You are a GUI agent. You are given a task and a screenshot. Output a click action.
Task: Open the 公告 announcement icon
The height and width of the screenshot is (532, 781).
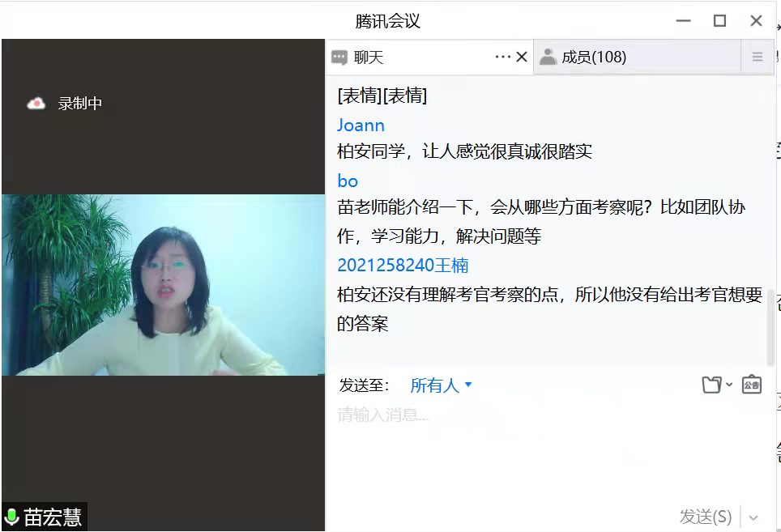pyautogui.click(x=752, y=385)
